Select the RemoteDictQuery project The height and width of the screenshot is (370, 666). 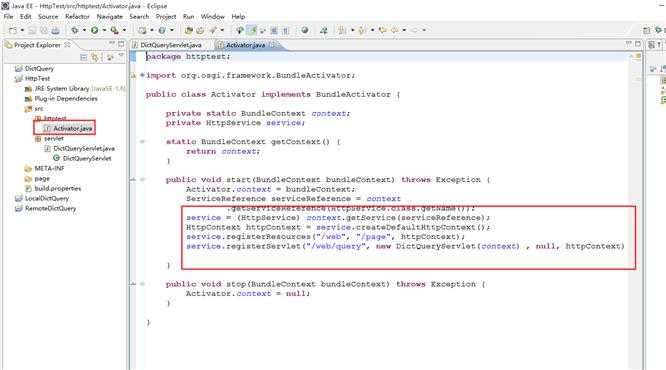[51, 209]
